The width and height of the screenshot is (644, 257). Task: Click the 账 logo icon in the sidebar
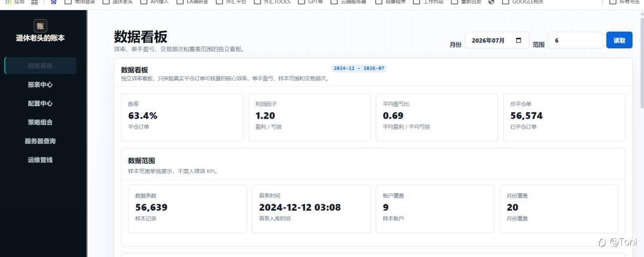40,26
